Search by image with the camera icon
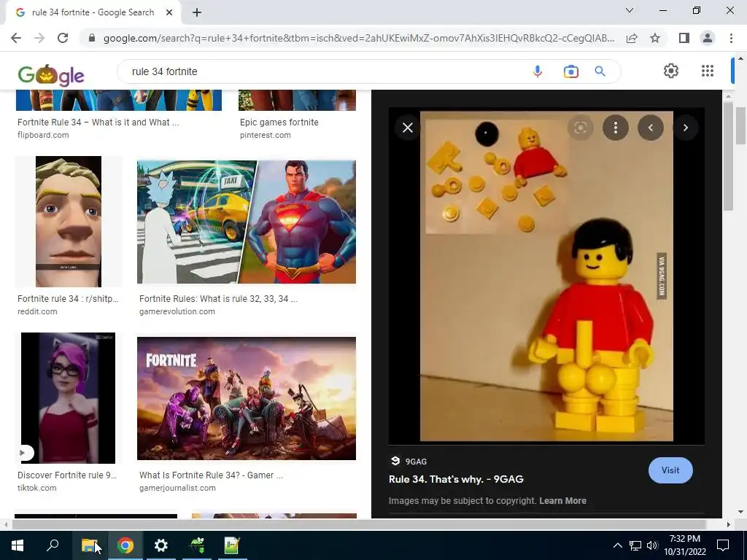747x560 pixels. click(x=570, y=71)
